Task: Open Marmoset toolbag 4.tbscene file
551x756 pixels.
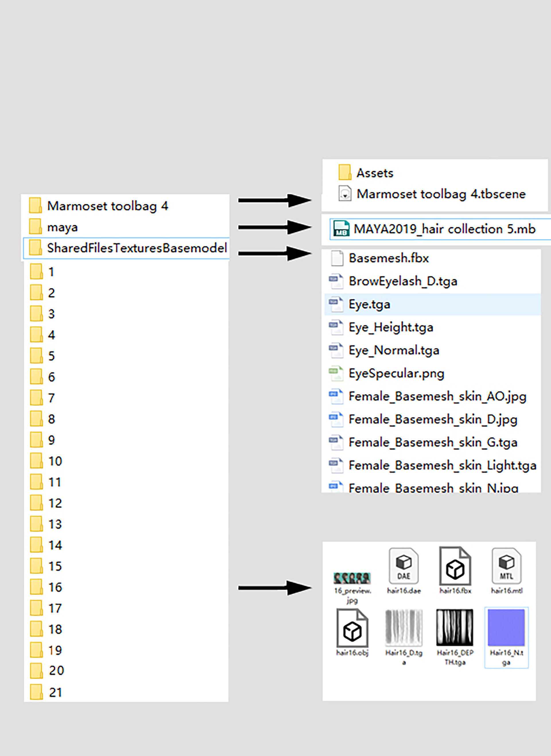Action: click(x=441, y=194)
